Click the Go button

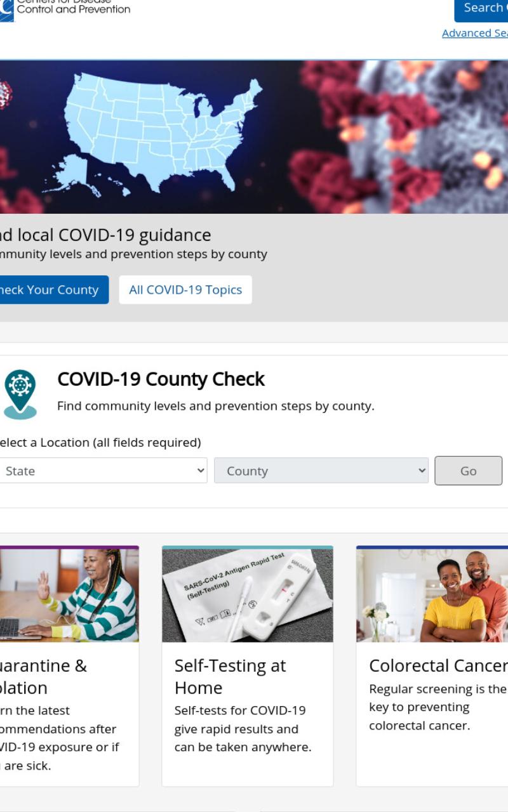coord(469,471)
